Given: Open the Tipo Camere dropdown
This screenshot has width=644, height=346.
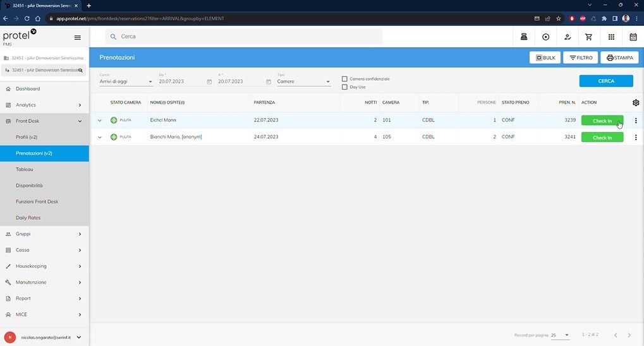Looking at the screenshot, I should tap(303, 81).
